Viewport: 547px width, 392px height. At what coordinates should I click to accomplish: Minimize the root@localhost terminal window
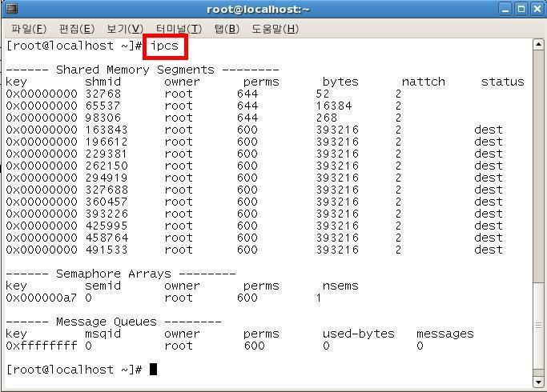pyautogui.click(x=505, y=9)
